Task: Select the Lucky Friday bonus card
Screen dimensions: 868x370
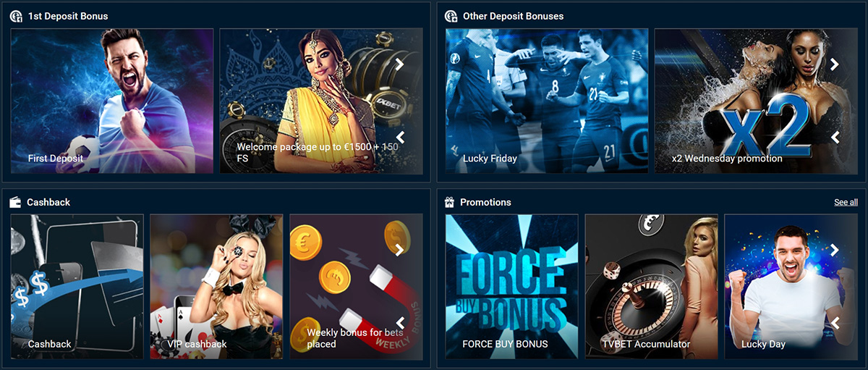Action: pos(547,101)
